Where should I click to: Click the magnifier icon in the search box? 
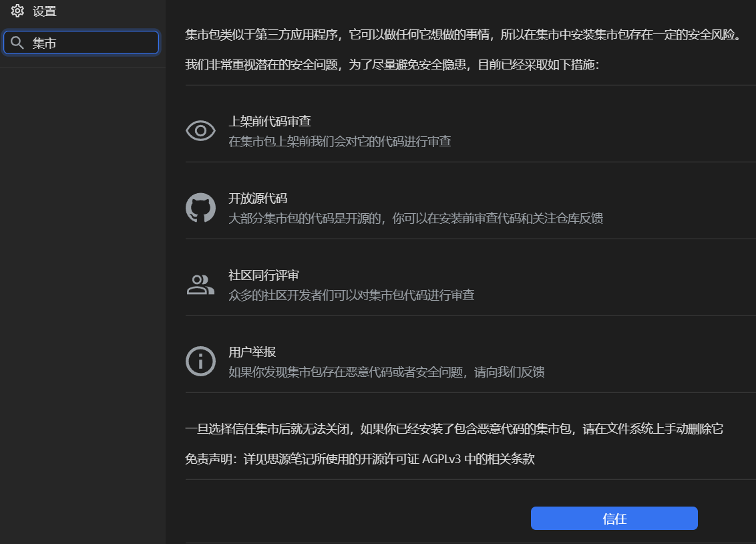click(x=17, y=42)
